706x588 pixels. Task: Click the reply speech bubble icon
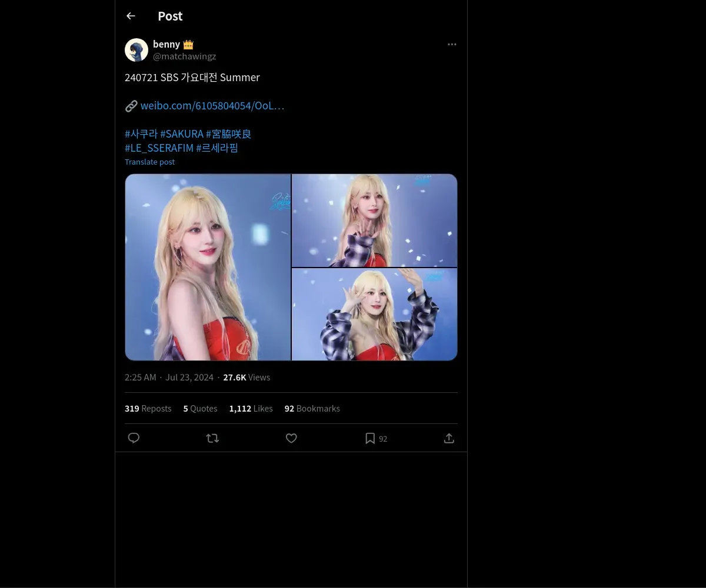[x=134, y=438]
